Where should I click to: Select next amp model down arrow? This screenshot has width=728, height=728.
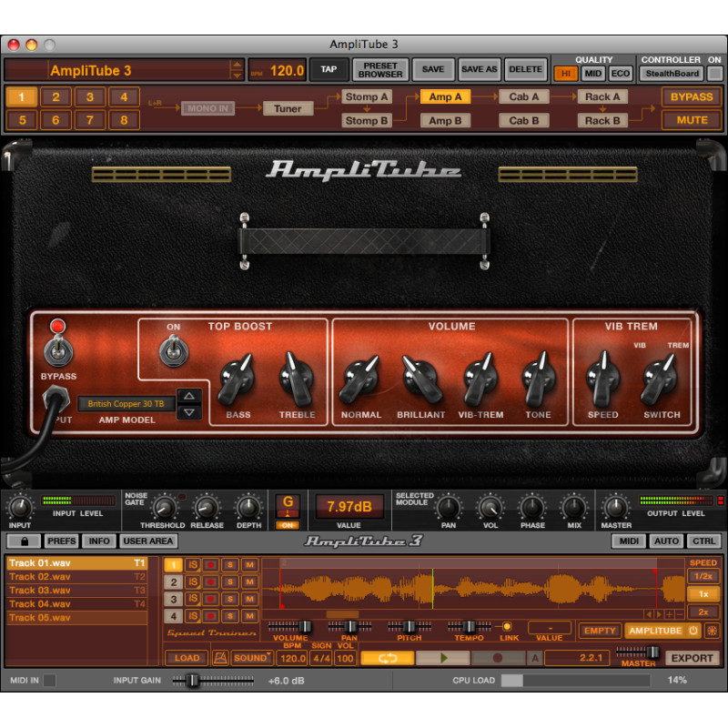189,412
